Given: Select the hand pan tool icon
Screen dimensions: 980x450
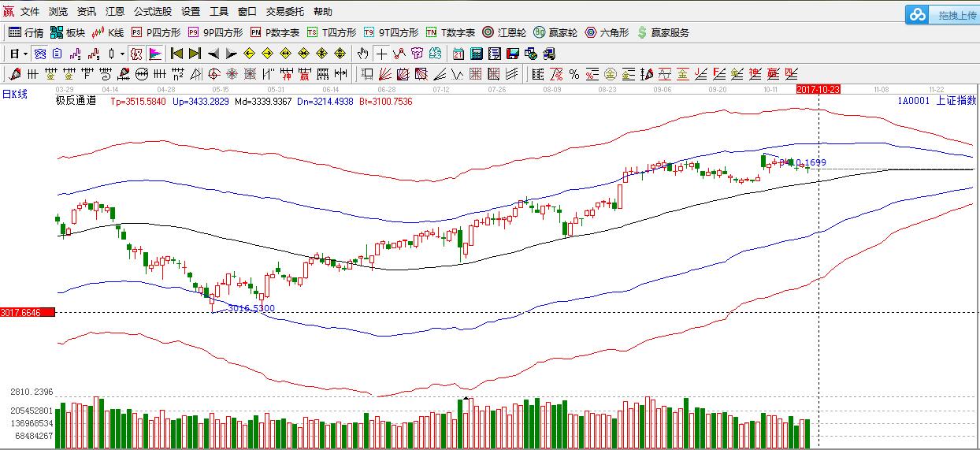Looking at the screenshot, I should 362,54.
